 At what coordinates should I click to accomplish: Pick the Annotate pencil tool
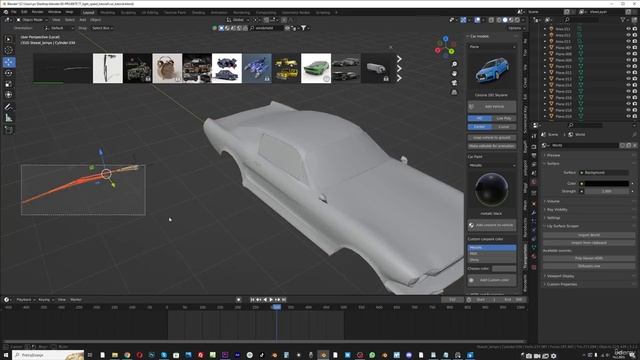pos(9,107)
